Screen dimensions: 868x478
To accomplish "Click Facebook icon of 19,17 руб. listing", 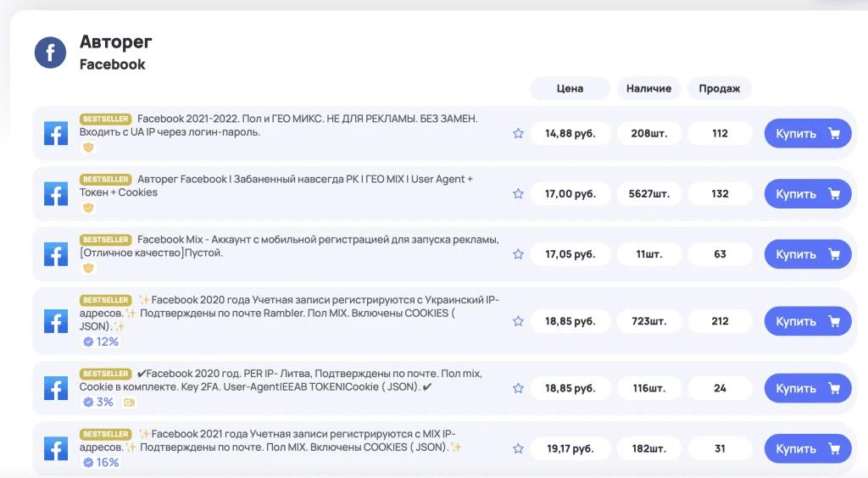I will coord(56,448).
